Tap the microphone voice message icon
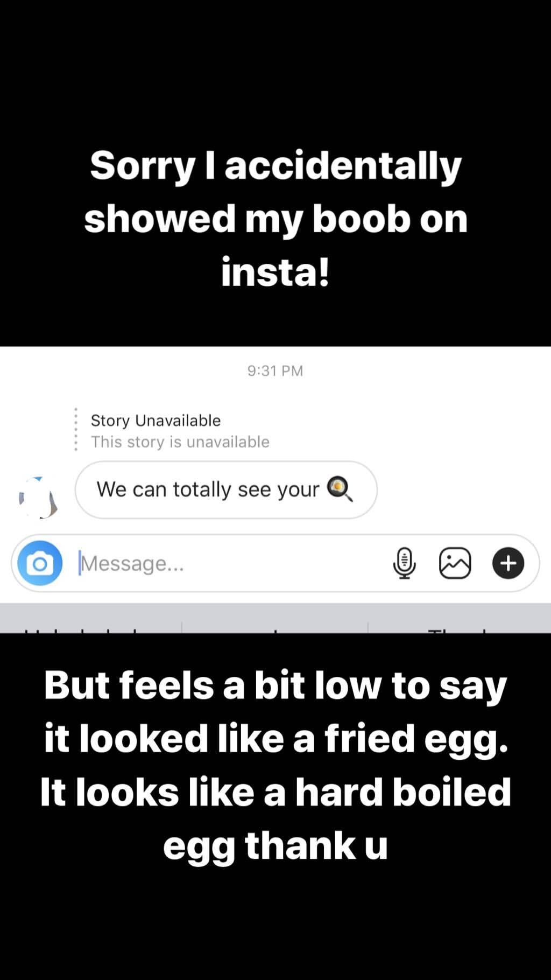This screenshot has width=551, height=980. pos(404,563)
